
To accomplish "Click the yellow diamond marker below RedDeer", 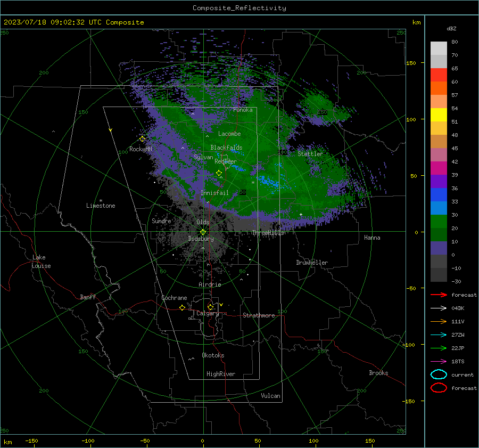I will [x=219, y=173].
